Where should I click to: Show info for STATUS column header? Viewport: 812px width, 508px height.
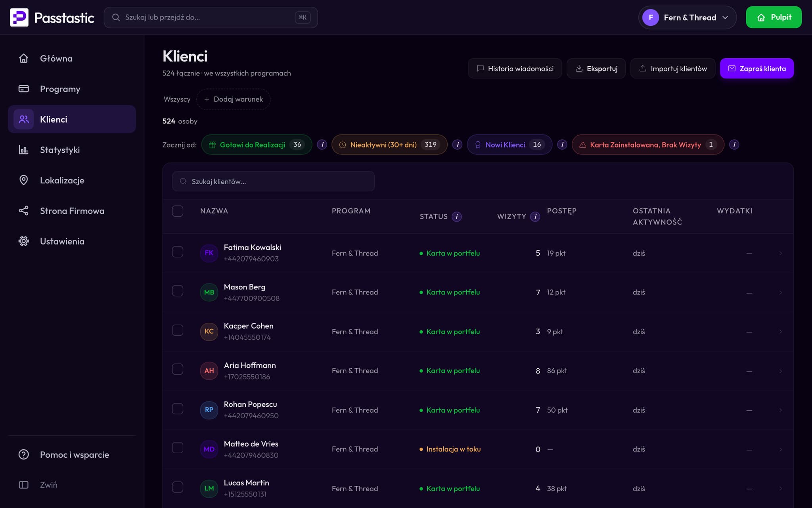click(x=457, y=217)
